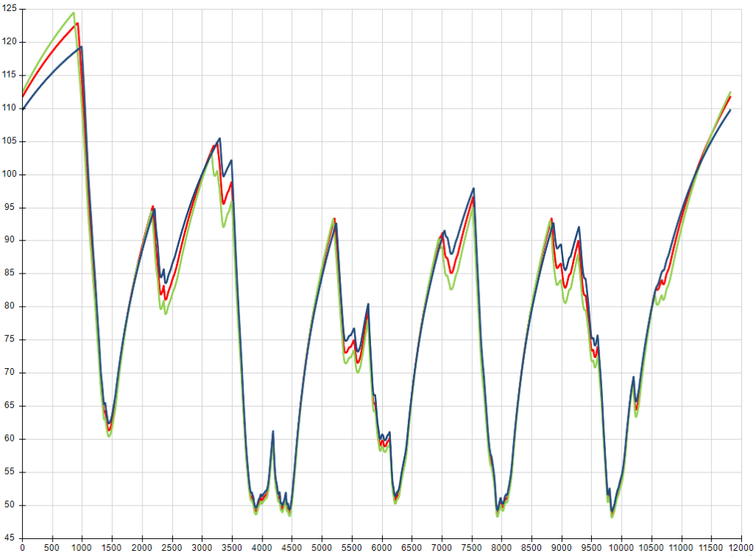This screenshot has width=756, height=556.
Task: Click the blue line's first peak near 119
Action: point(81,47)
